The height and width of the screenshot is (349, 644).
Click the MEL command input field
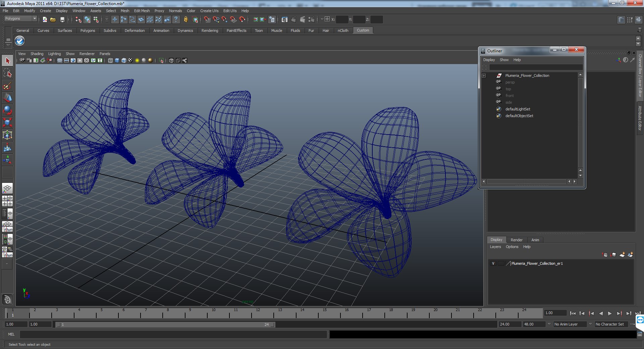[x=173, y=334]
